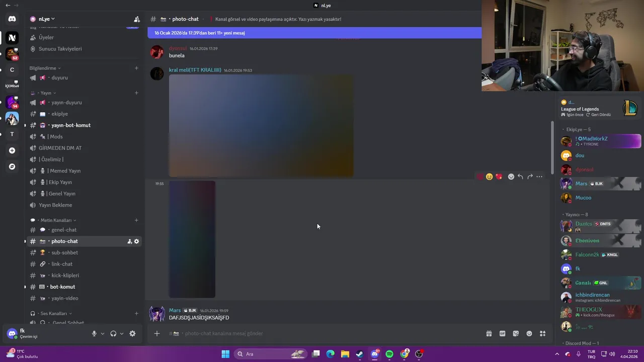Image resolution: width=644 pixels, height=362 pixels.
Task: Open the 'T' server icon
Action: point(12,134)
